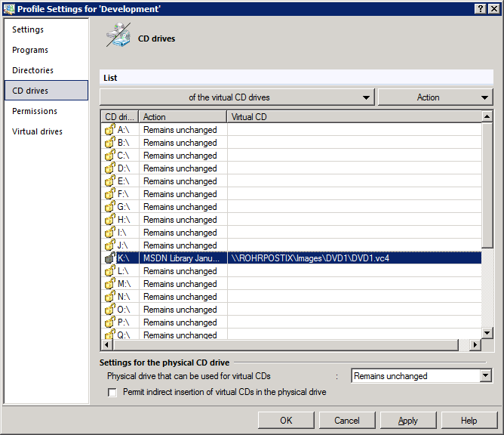Click the OK button
Screen dimensions: 504x435
pyautogui.click(x=286, y=421)
